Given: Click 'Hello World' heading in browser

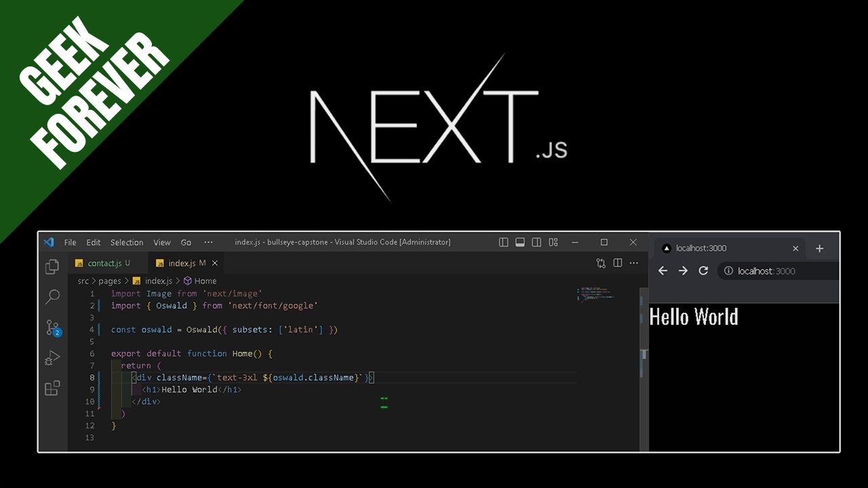Looking at the screenshot, I should (694, 317).
